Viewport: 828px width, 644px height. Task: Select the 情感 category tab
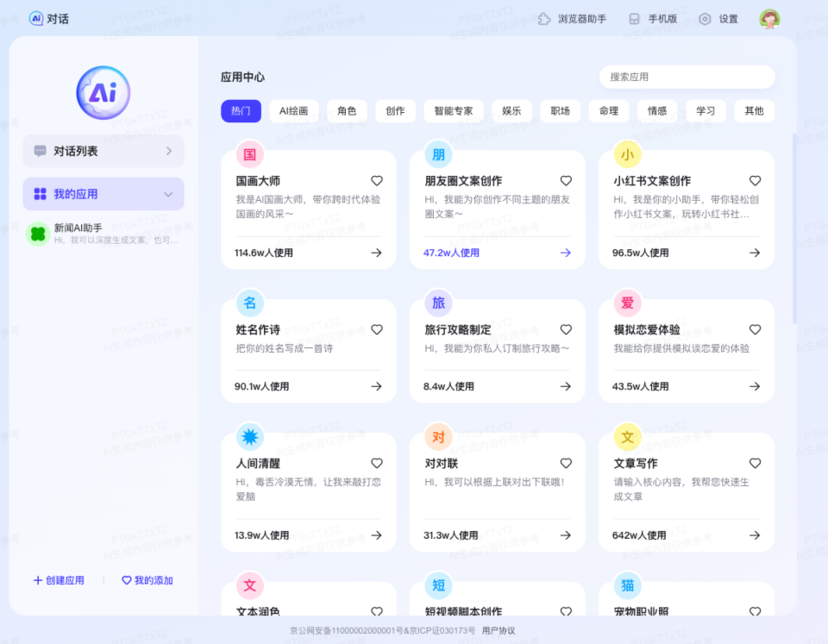coord(657,111)
